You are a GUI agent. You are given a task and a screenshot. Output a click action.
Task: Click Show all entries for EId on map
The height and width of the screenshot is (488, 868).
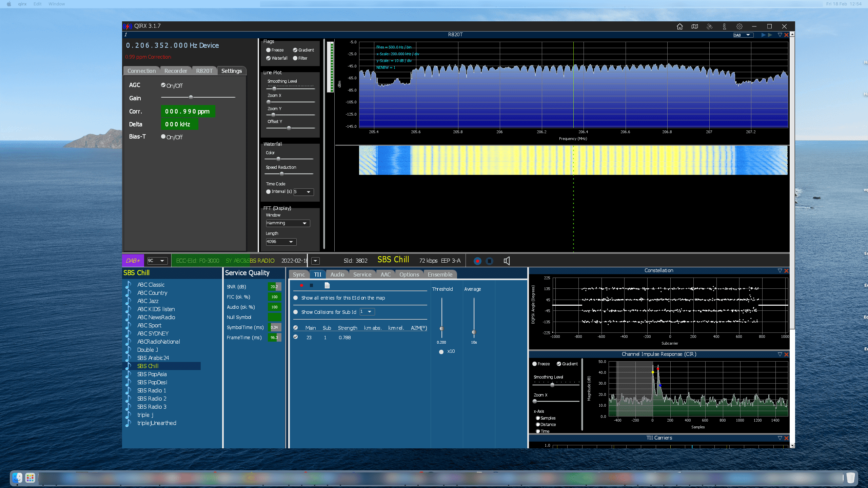click(x=296, y=298)
